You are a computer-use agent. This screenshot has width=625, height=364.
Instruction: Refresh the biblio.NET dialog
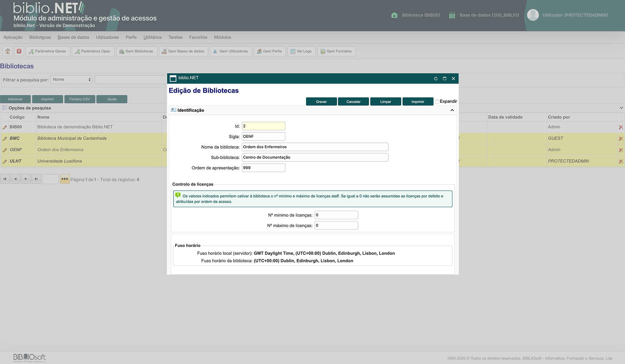click(436, 78)
